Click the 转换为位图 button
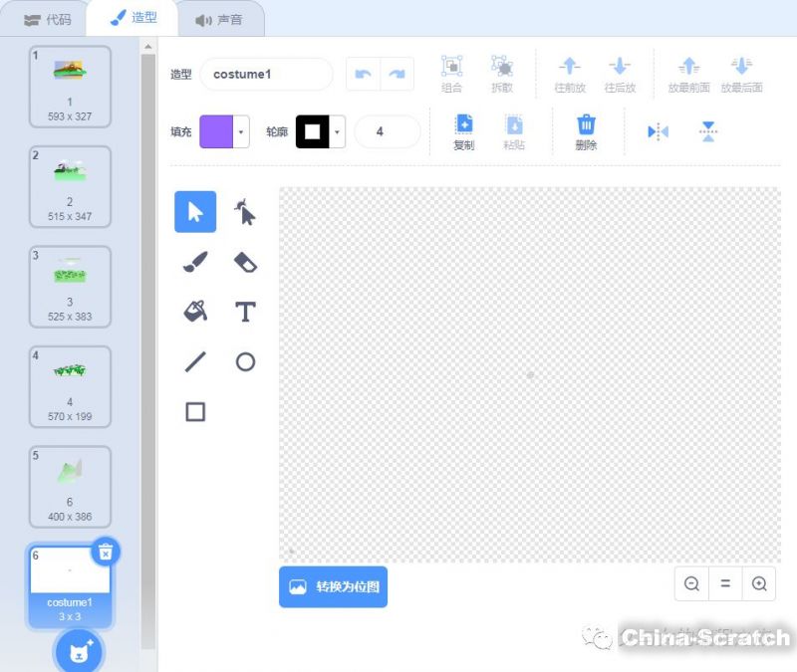Screen dimensions: 797x672 pyautogui.click(x=333, y=586)
